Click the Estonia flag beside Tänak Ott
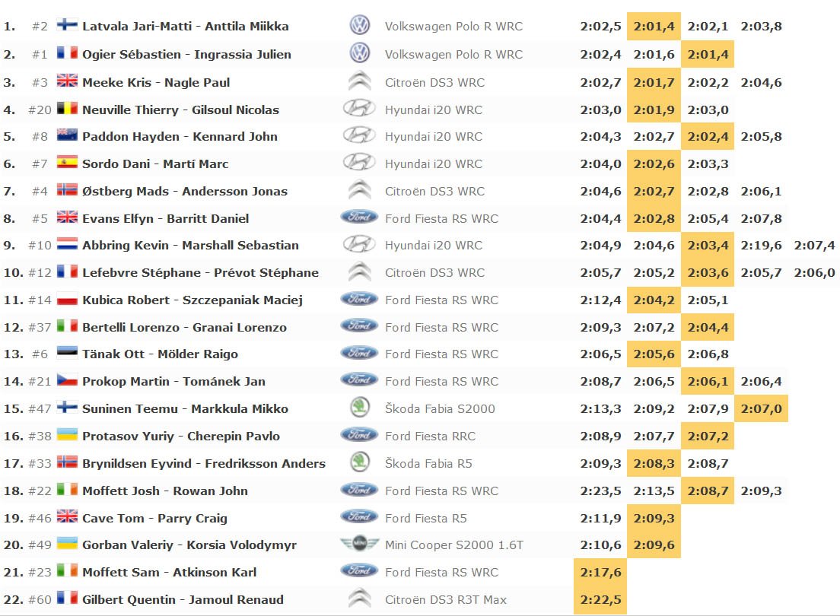The width and height of the screenshot is (840, 616). point(67,353)
